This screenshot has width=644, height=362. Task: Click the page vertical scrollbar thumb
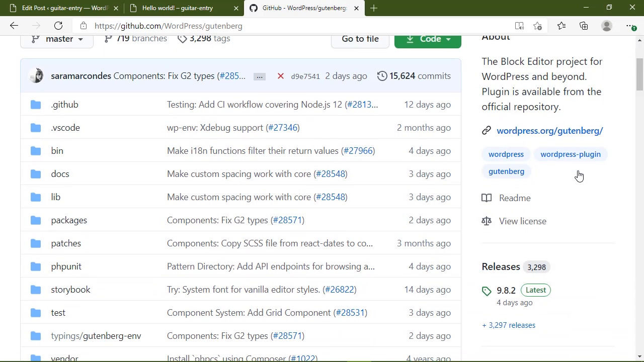pyautogui.click(x=640, y=74)
